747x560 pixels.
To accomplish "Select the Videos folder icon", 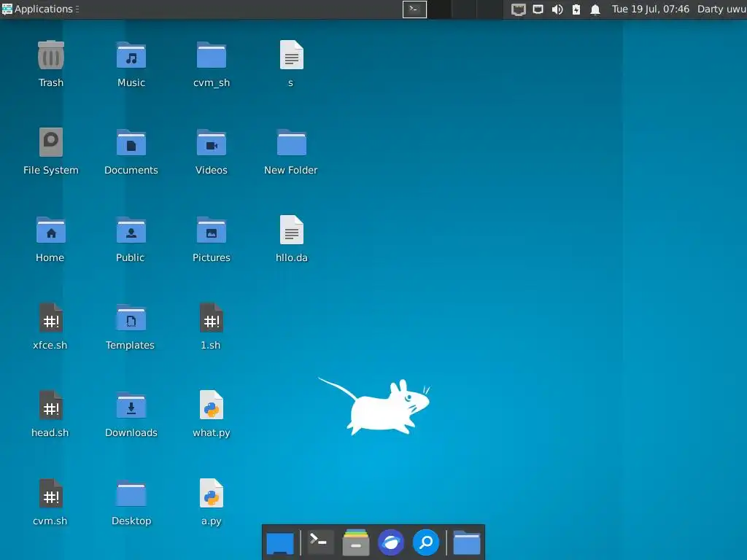I will click(212, 142).
